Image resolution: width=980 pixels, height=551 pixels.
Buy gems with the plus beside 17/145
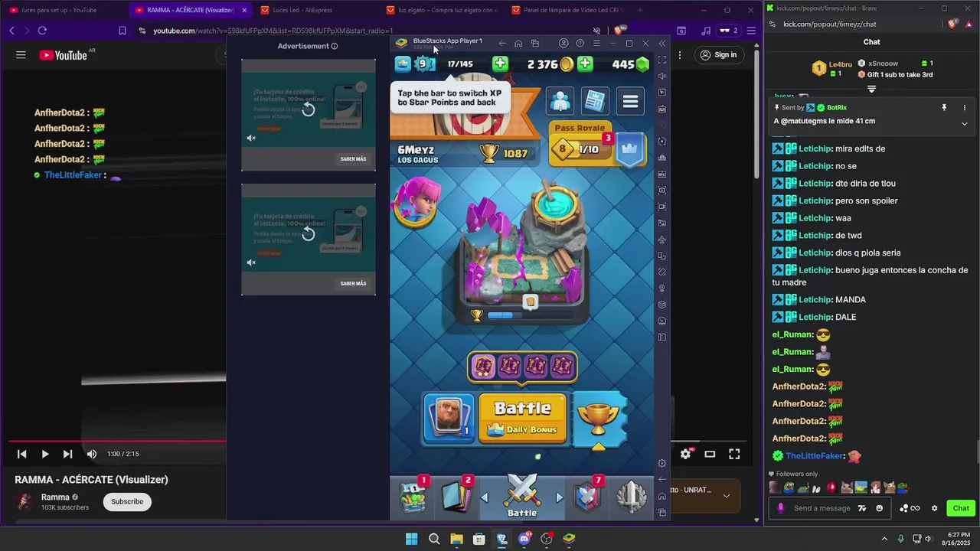pos(500,64)
